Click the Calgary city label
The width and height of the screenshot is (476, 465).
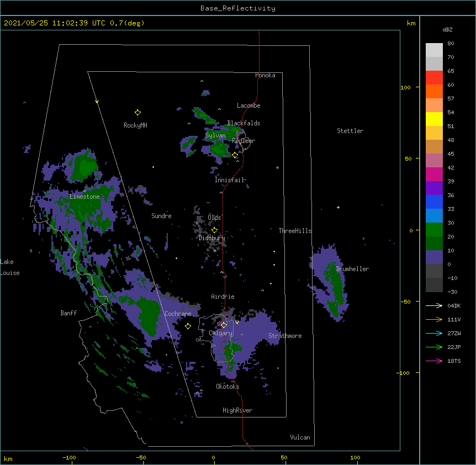coord(220,333)
